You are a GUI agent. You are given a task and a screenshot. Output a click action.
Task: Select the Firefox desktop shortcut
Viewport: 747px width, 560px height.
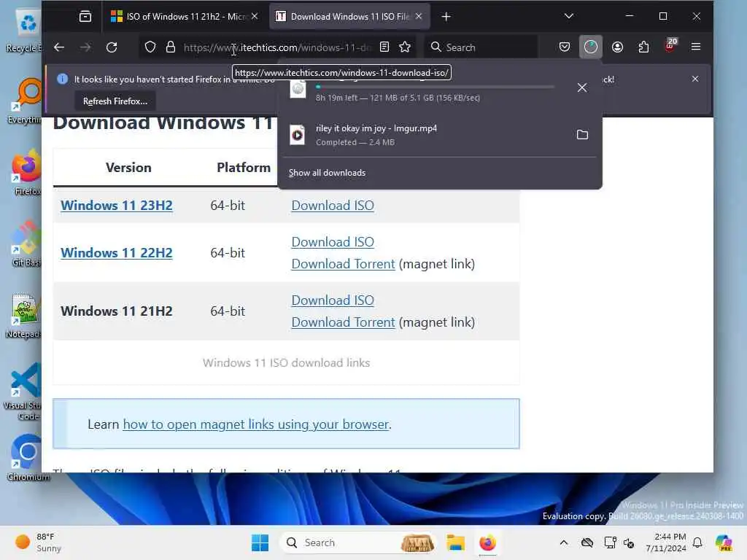point(26,172)
